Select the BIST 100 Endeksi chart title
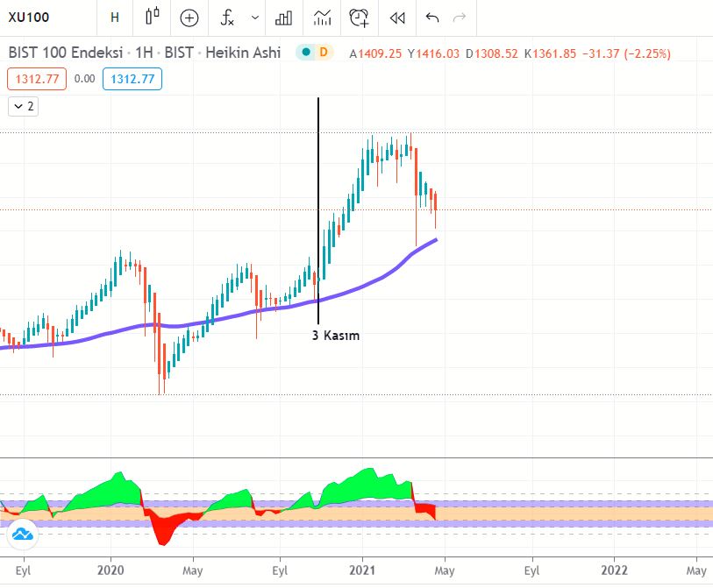This screenshot has width=713, height=588. point(66,53)
